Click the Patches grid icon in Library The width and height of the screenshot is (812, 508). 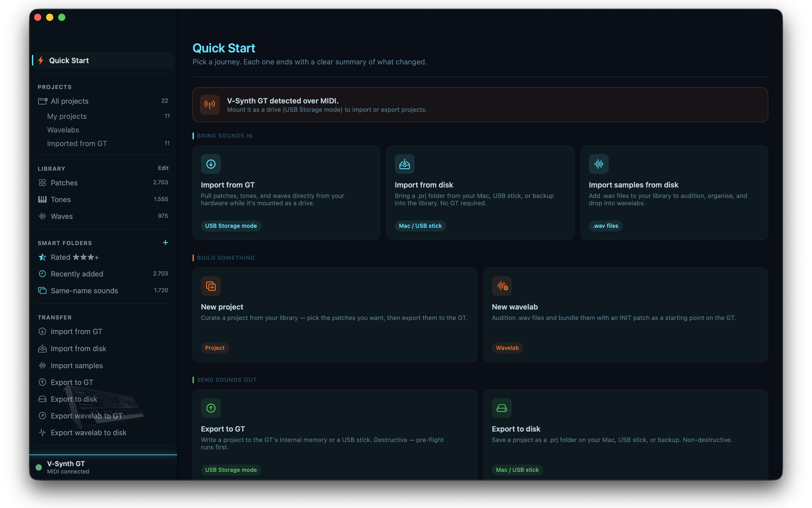[42, 183]
